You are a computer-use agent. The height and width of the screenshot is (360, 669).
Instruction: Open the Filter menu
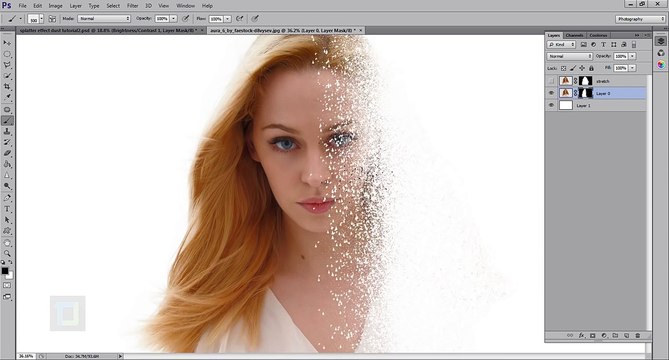133,6
